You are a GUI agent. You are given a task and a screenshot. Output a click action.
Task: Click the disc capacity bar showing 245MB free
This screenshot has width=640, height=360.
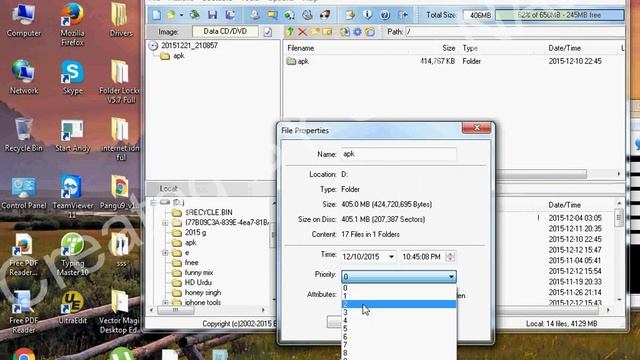[x=559, y=15]
